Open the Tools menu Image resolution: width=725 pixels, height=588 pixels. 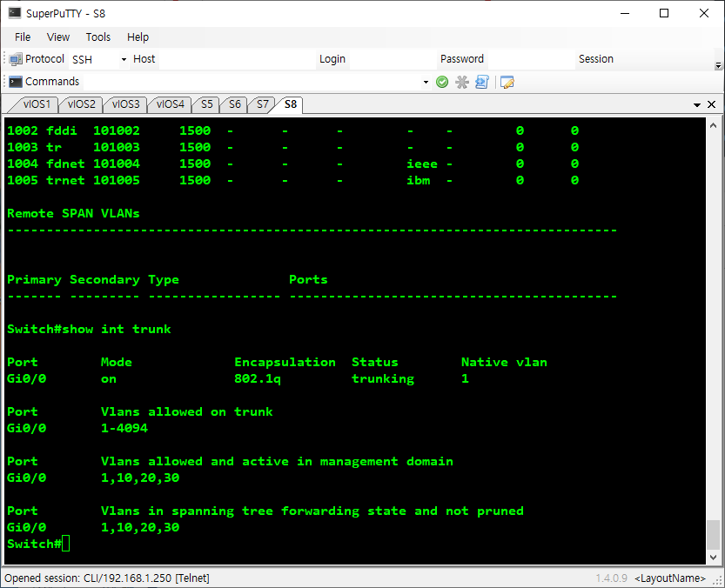(x=98, y=37)
